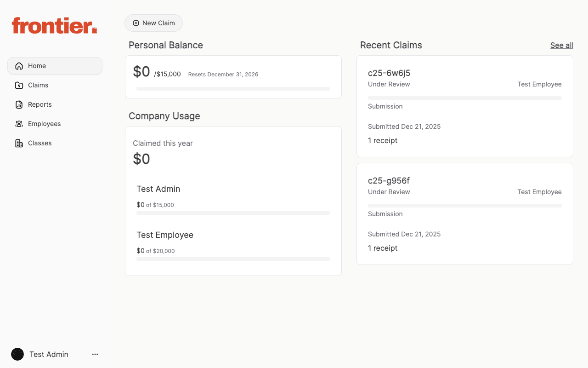Image resolution: width=588 pixels, height=368 pixels.
Task: Switch to the Claims section
Action: tap(38, 85)
